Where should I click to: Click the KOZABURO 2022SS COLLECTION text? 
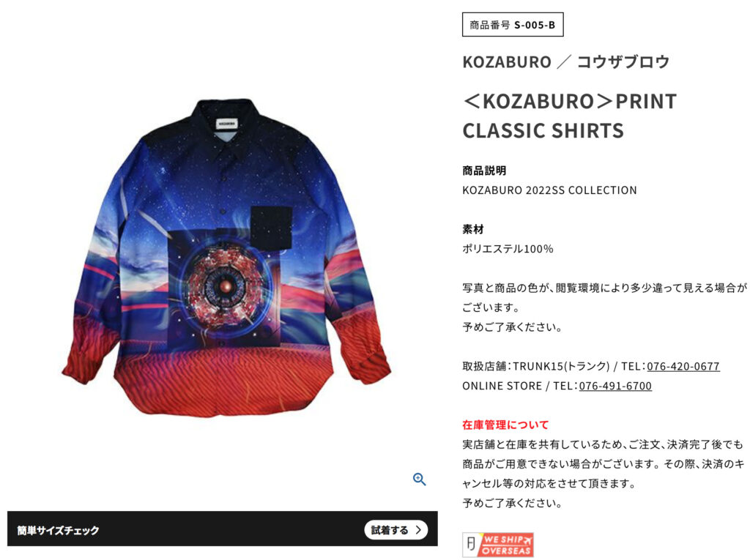(x=549, y=190)
